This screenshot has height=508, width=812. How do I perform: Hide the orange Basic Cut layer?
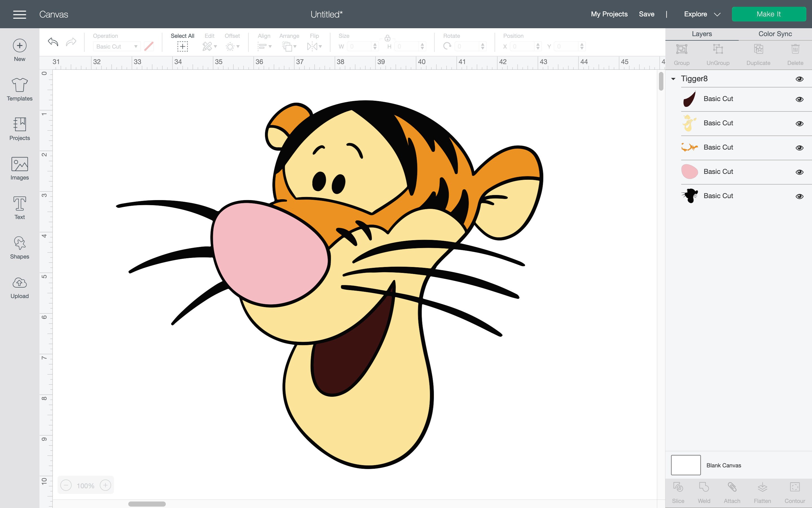[799, 148]
